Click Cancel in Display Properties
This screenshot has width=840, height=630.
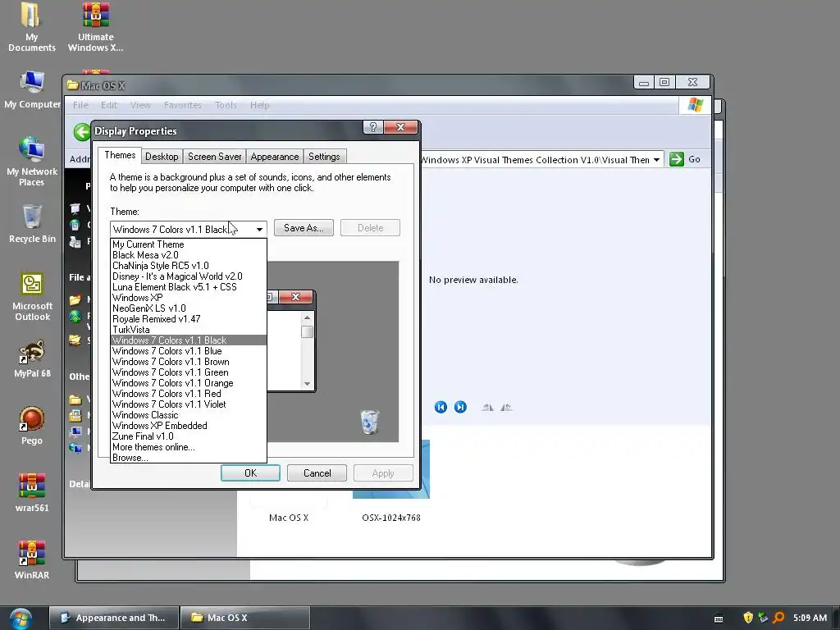point(317,473)
